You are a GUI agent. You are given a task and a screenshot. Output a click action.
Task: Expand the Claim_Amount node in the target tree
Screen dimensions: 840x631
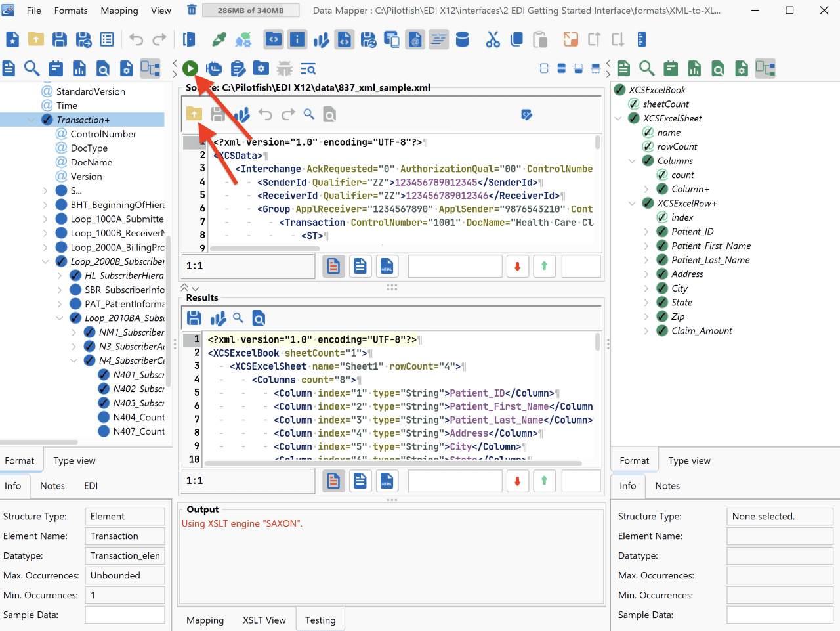point(646,331)
